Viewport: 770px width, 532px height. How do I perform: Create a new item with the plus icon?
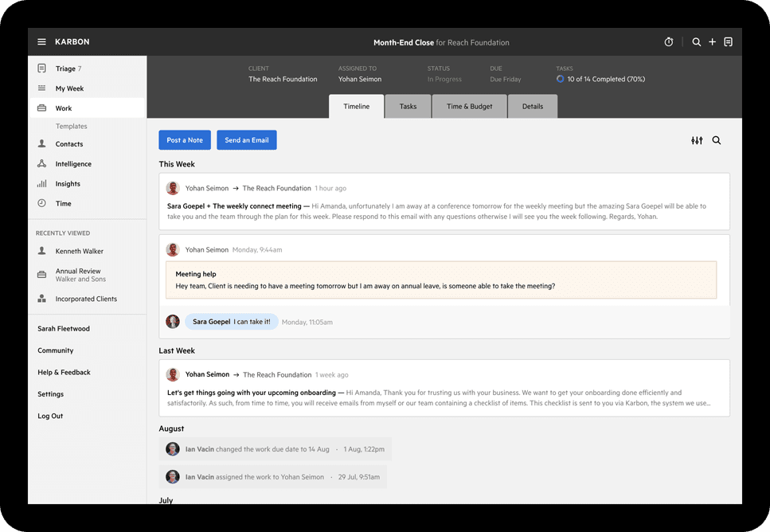[x=712, y=41]
